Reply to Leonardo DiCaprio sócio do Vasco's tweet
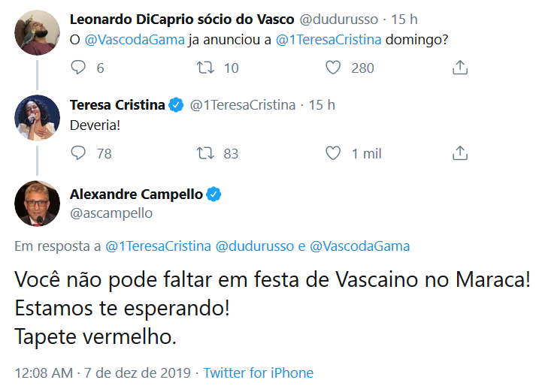The height and width of the screenshot is (392, 536). click(x=79, y=68)
